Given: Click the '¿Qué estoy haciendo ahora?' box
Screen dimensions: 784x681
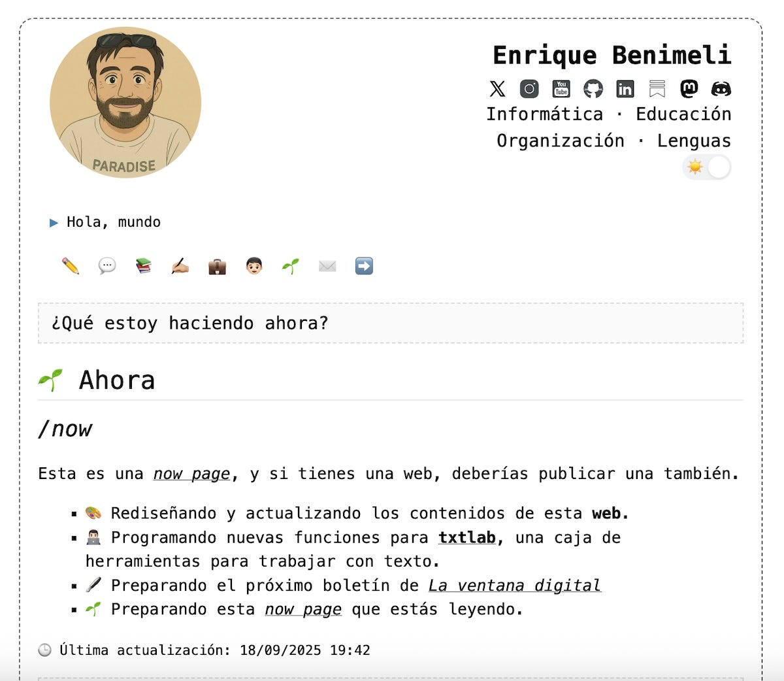Looking at the screenshot, I should tap(391, 323).
